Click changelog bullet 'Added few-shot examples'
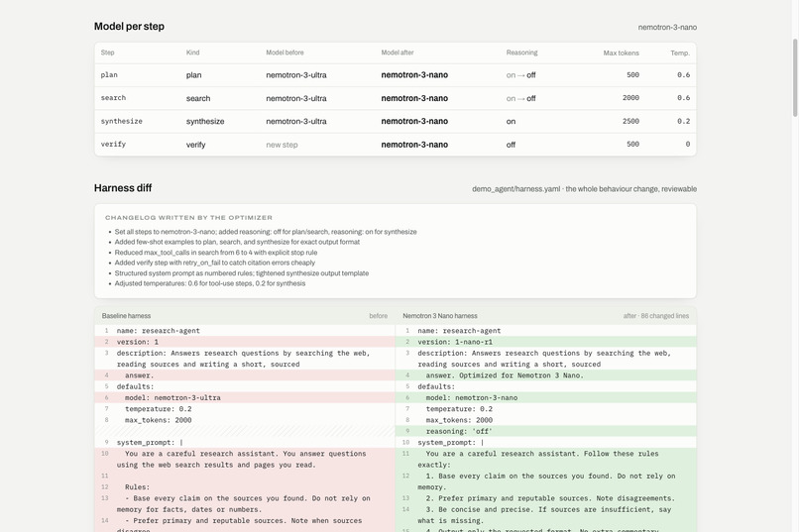Screen dimensions: 799x532 [x=237, y=242]
